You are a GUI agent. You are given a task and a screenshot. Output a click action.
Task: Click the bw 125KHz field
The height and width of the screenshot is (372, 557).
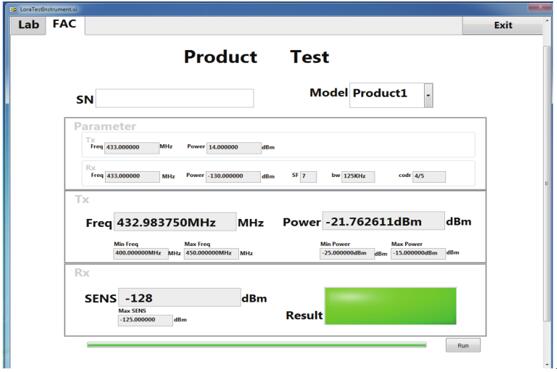358,177
